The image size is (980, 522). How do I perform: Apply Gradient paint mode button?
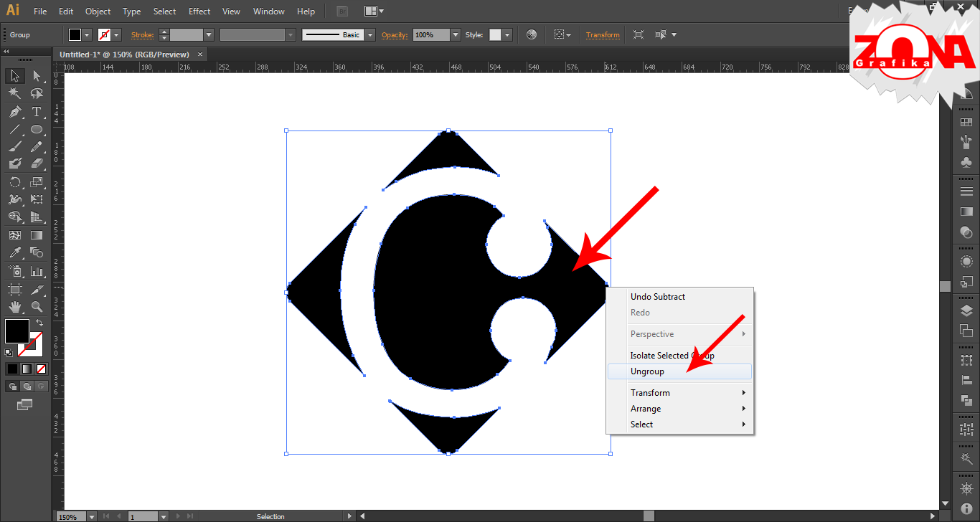[27, 369]
